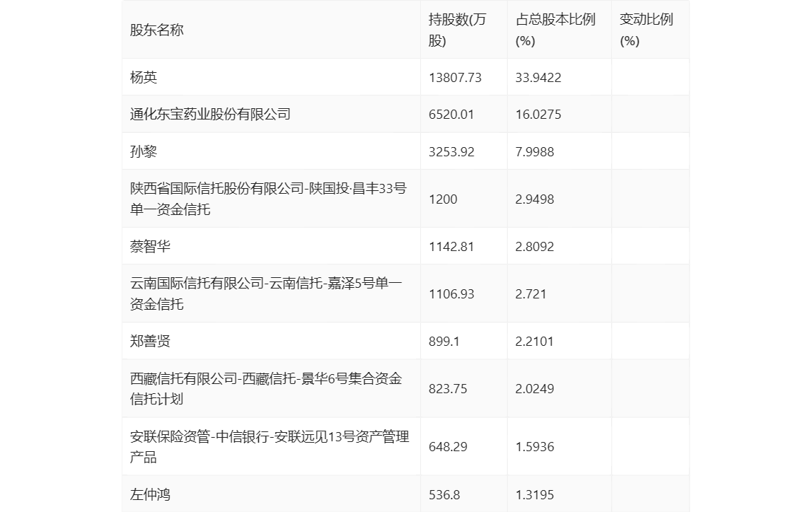Select shareholder name 郑善贤
Image resolution: width=812 pixels, height=512 pixels.
coord(150,341)
